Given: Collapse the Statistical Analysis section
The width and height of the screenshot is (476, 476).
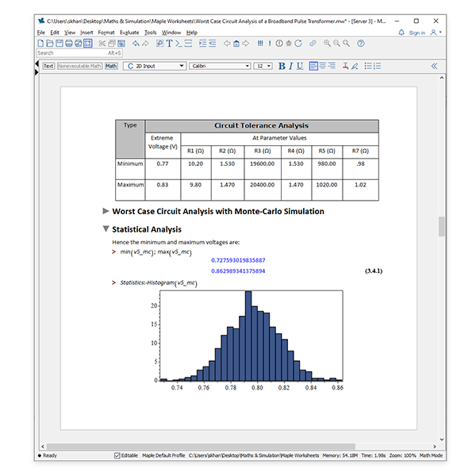Looking at the screenshot, I should 106,229.
